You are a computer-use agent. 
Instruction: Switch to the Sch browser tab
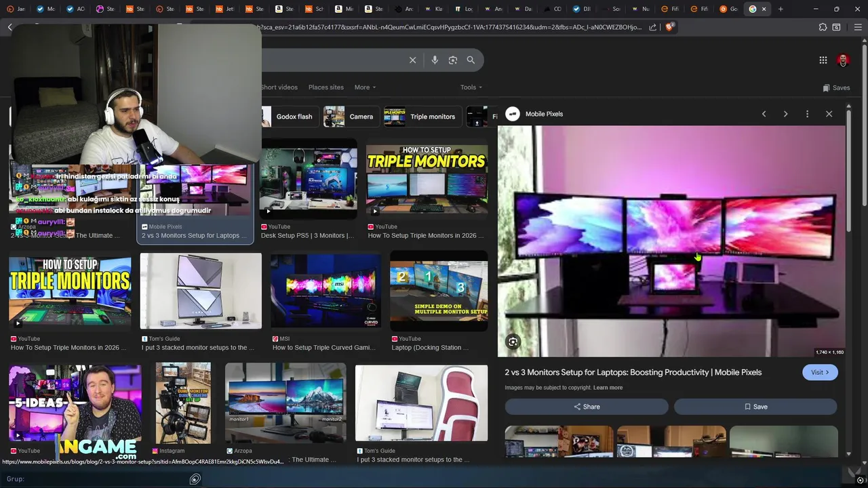pos(314,9)
